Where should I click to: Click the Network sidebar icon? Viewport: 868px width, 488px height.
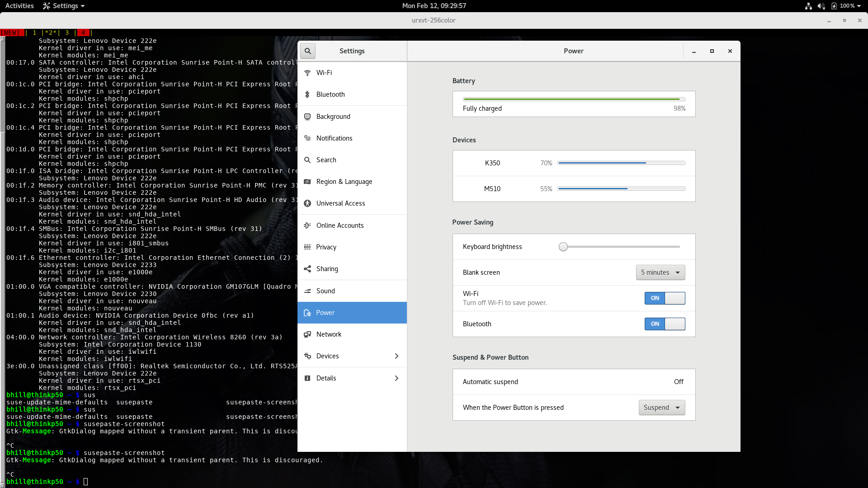(307, 334)
